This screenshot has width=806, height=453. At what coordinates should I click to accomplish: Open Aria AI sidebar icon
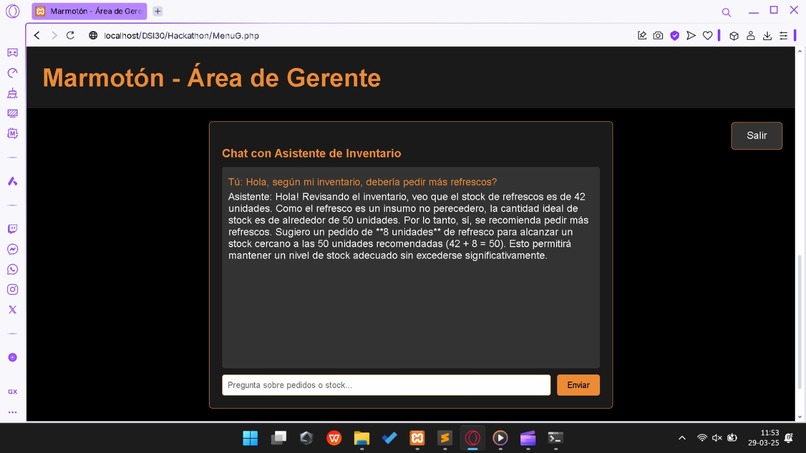click(12, 181)
